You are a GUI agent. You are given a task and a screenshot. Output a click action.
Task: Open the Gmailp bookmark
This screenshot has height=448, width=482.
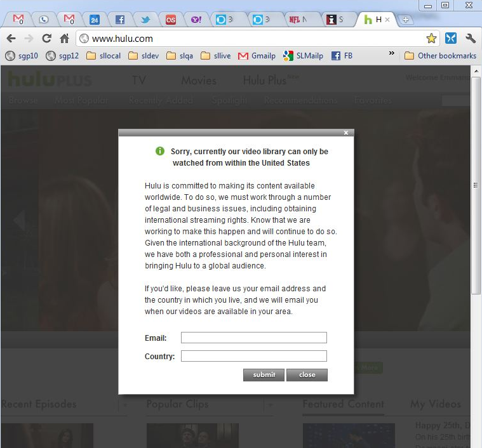257,56
